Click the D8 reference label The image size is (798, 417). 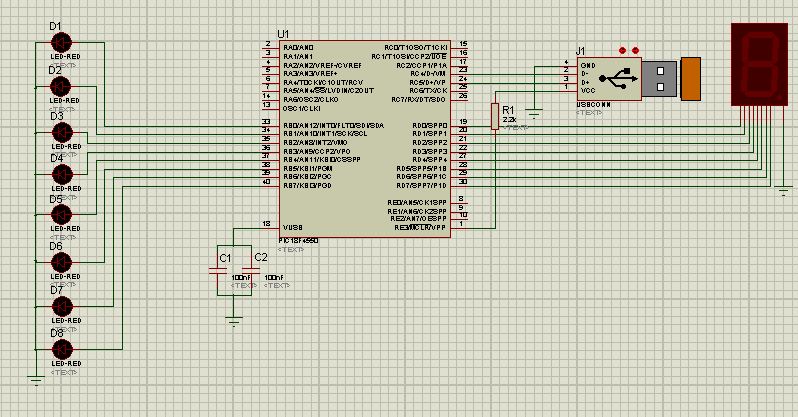click(x=56, y=333)
